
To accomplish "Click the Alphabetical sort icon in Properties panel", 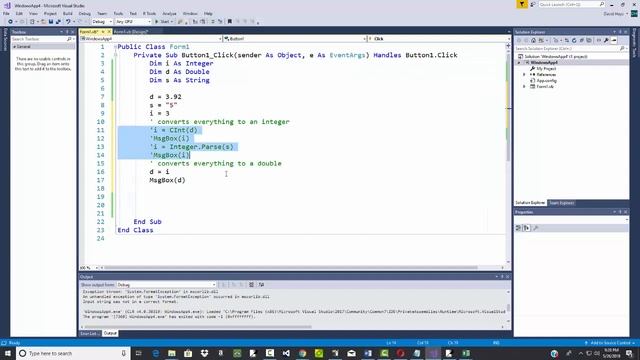I will pos(527,228).
